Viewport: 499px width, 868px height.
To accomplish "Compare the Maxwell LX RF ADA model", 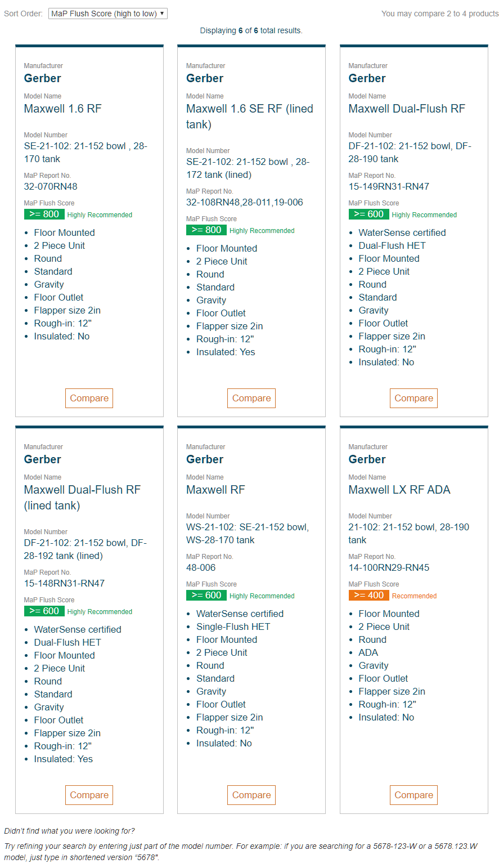I will click(413, 795).
